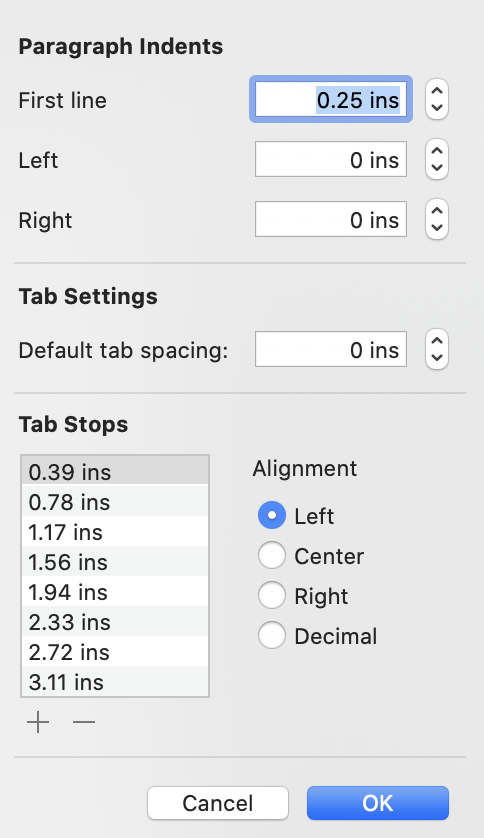Click the Default tab spacing field
The image size is (484, 838).
click(x=331, y=350)
